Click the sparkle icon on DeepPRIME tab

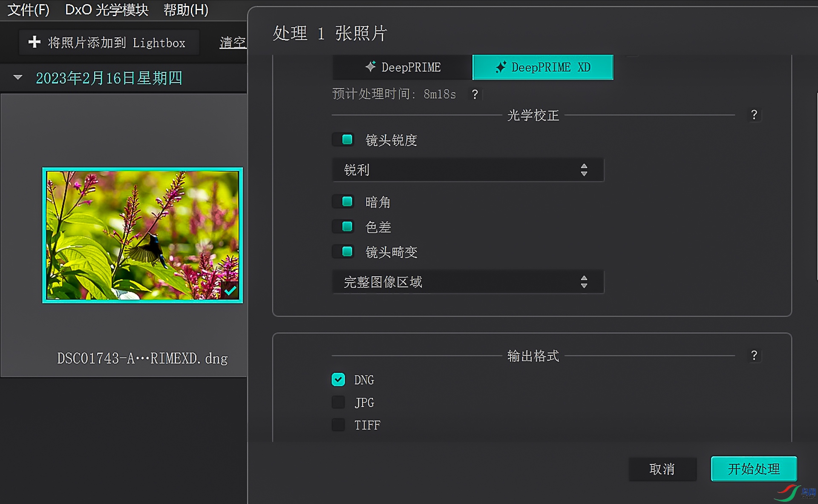(371, 66)
